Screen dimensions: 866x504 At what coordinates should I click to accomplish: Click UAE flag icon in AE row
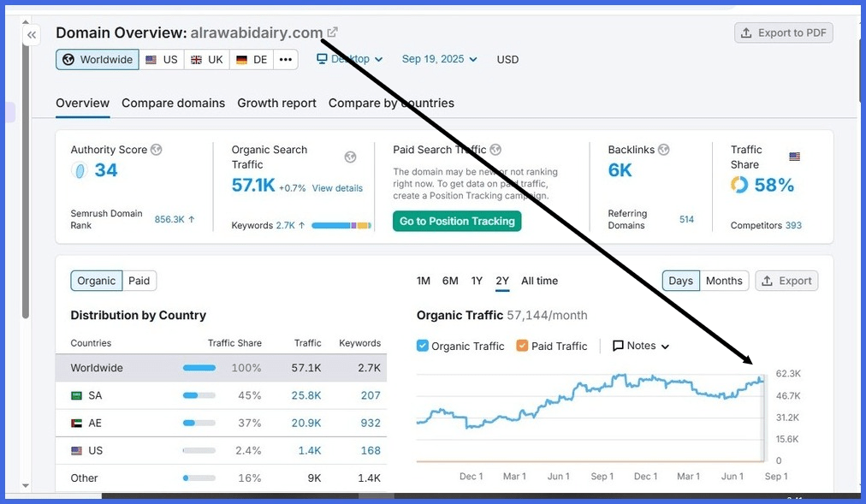[77, 424]
